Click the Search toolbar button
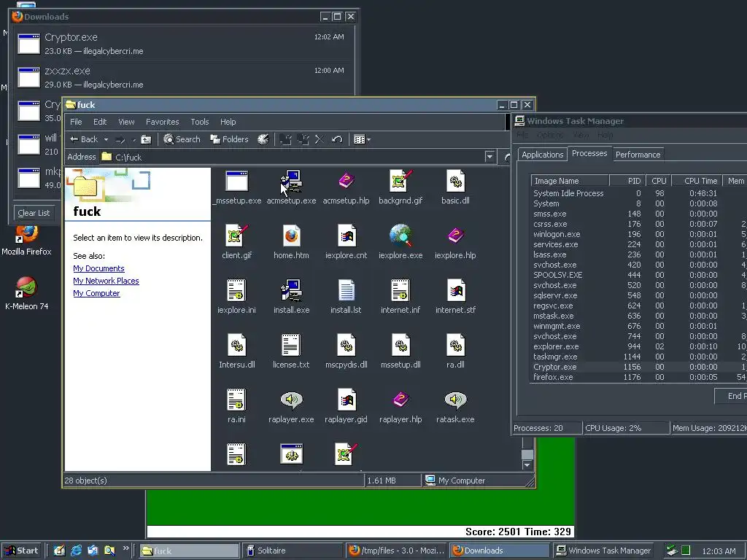The image size is (747, 560). [182, 139]
